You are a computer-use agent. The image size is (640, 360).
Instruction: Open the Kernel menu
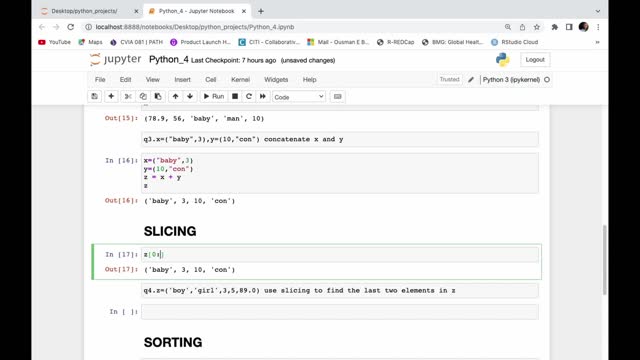(240, 80)
